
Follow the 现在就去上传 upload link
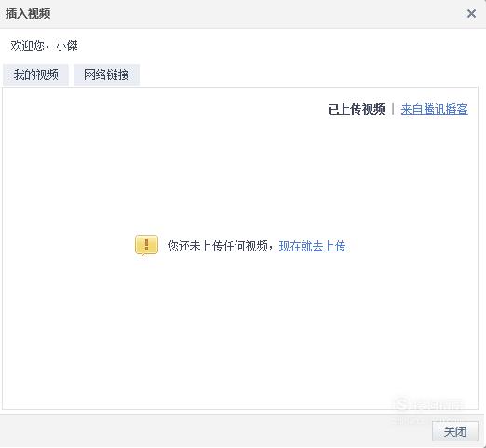[313, 246]
